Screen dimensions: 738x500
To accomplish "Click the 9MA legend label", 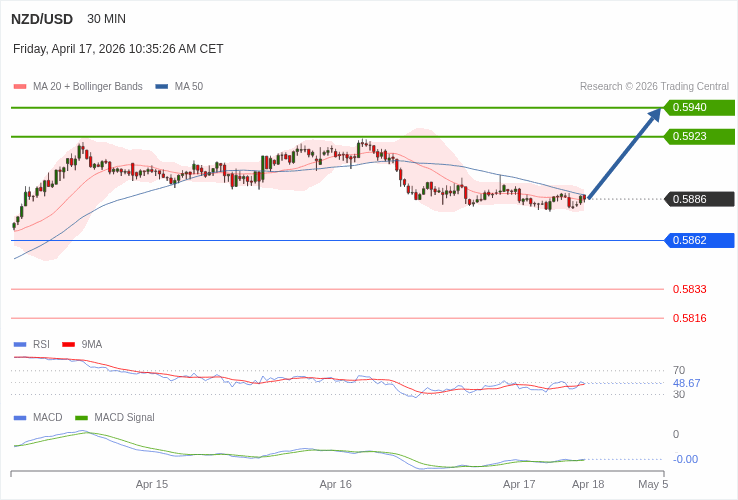I will click(92, 345).
